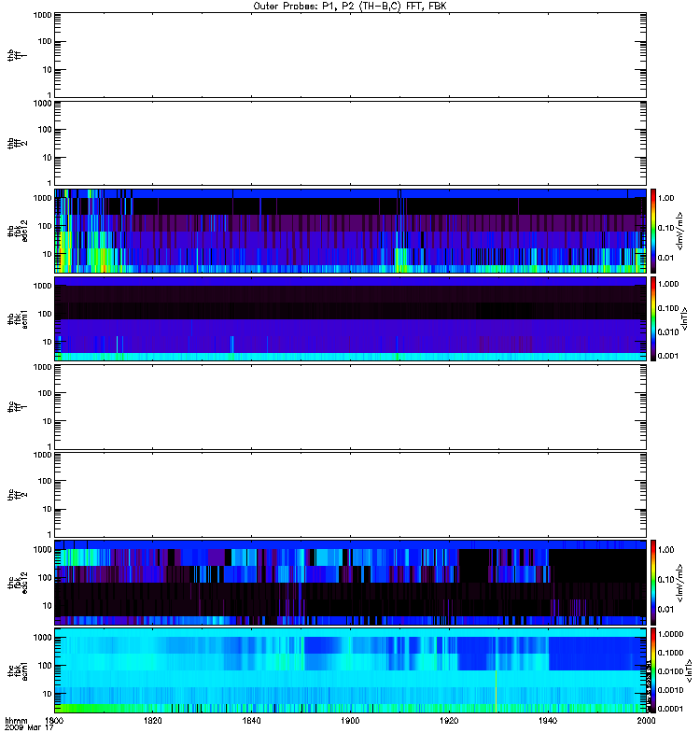This screenshot has height=747, width=700.
Task: Click inside the thb fbk edc12 spectrogram
Action: [350, 231]
